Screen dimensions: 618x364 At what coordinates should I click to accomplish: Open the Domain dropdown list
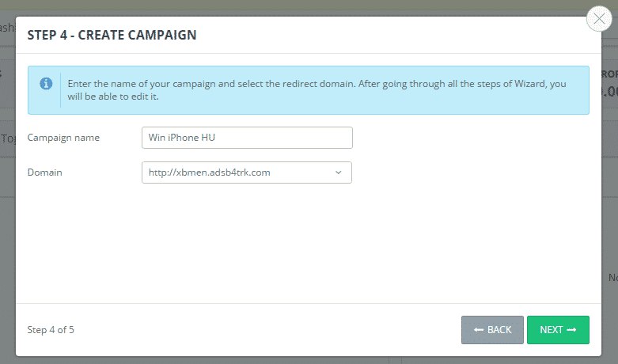click(x=246, y=173)
